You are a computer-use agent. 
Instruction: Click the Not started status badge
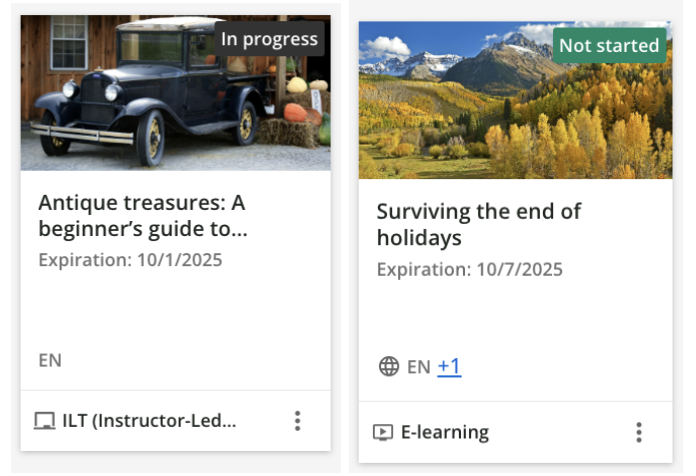tap(609, 46)
